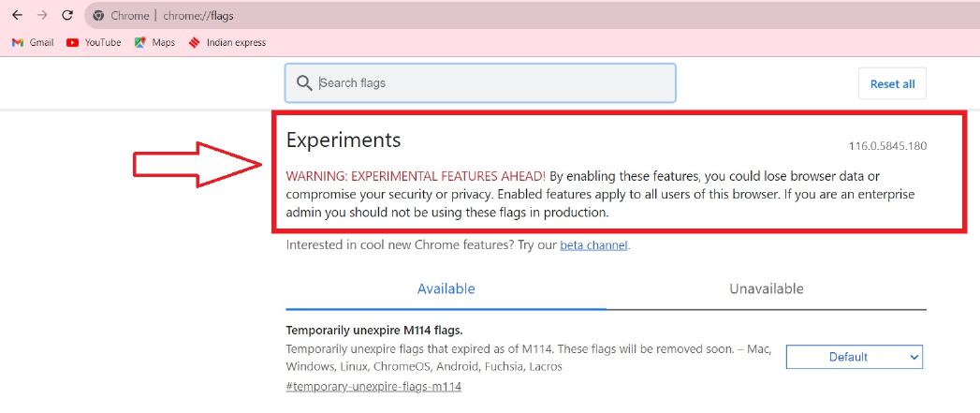The image size is (980, 413).
Task: Open the Gmail bookmark icon
Action: click(x=18, y=42)
